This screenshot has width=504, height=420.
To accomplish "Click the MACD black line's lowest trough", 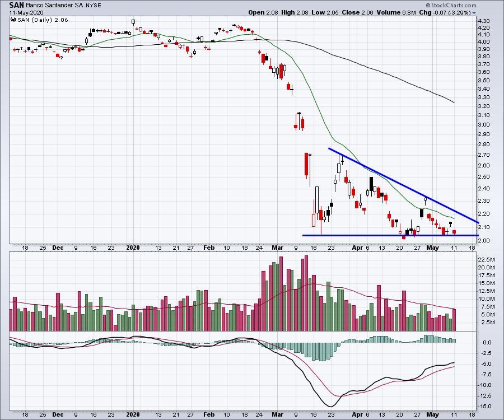I will [330, 406].
